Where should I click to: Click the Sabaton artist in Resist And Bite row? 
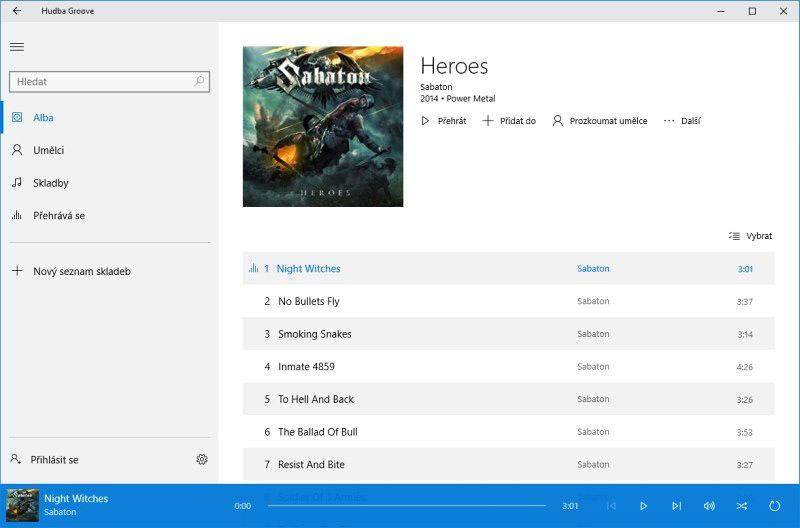coord(593,464)
